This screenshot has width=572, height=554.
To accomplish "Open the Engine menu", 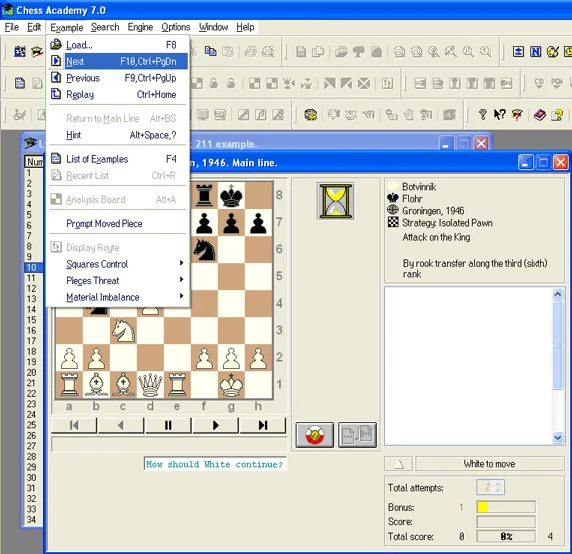I will (140, 27).
